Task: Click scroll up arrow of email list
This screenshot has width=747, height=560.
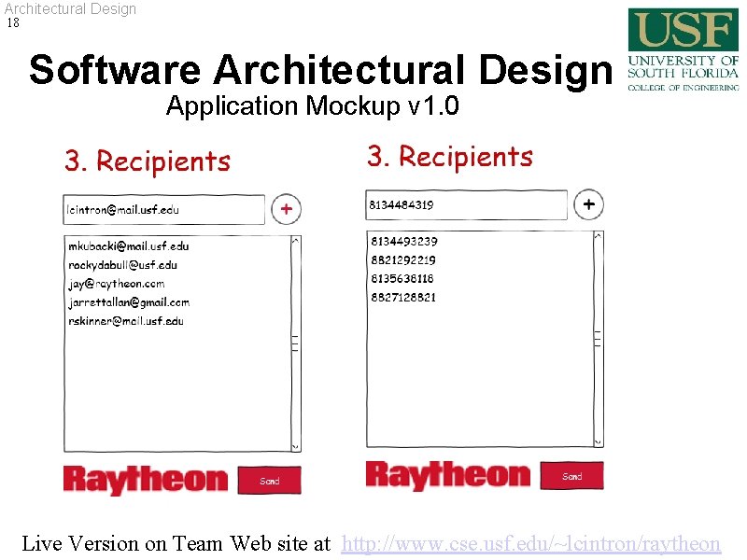Action: coord(295,241)
